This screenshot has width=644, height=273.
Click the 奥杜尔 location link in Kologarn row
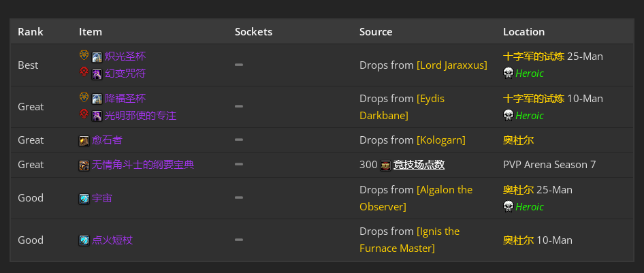(518, 140)
